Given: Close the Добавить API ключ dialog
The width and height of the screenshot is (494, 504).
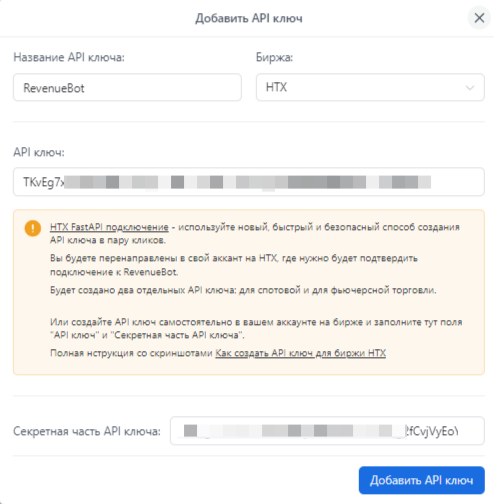Looking at the screenshot, I should [479, 18].
